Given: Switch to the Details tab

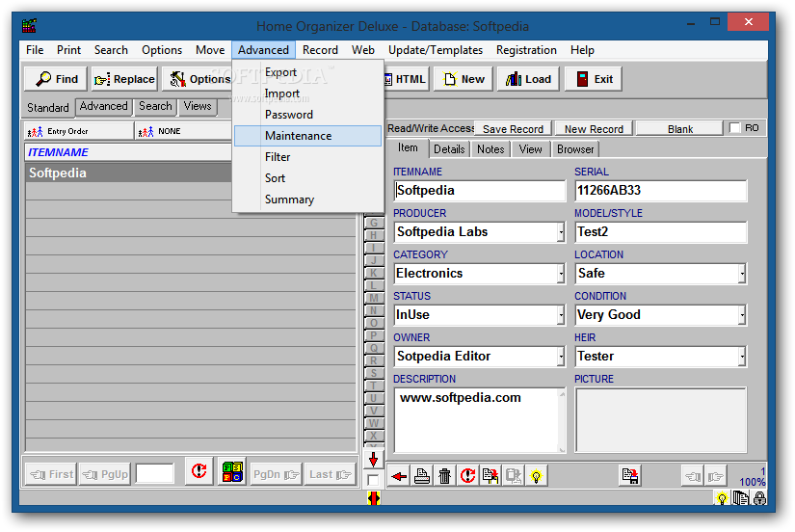Looking at the screenshot, I should point(449,149).
